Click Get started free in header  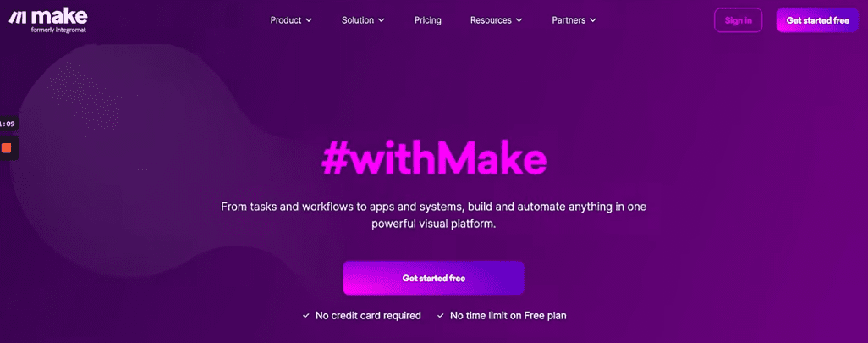click(817, 20)
